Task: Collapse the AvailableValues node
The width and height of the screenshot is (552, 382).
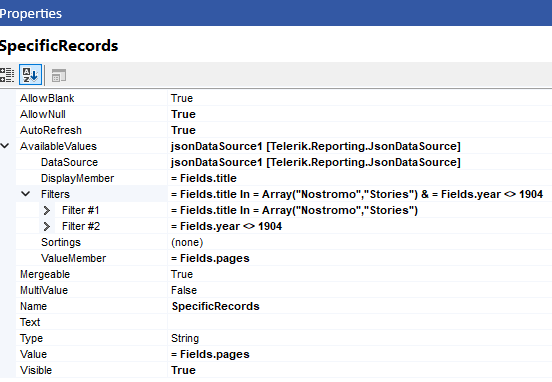Action: [5, 145]
